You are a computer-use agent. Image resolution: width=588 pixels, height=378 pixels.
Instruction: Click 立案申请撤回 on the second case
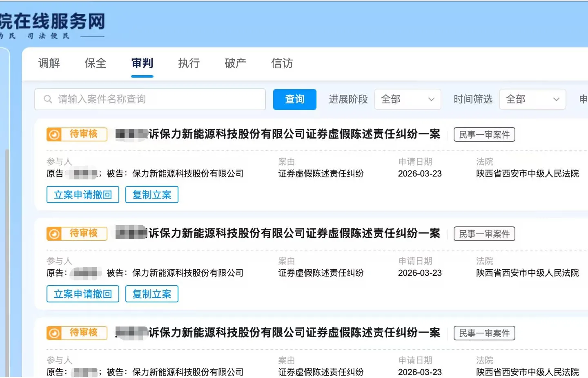click(82, 294)
